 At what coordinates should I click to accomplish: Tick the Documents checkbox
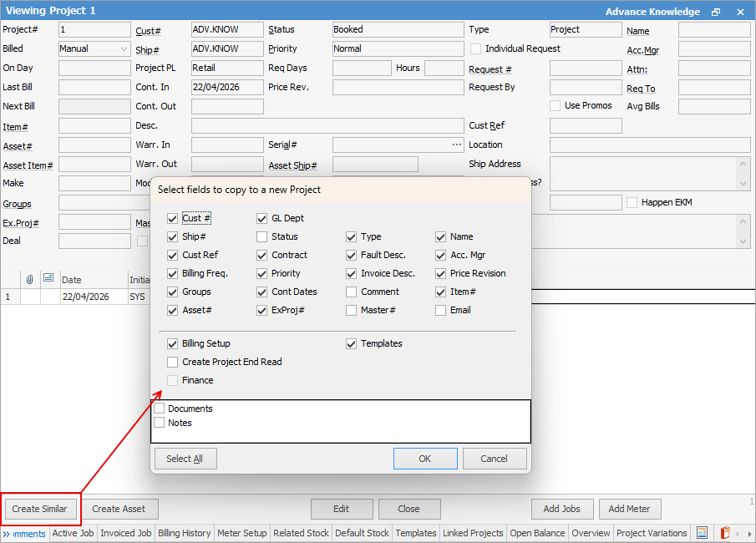click(159, 409)
